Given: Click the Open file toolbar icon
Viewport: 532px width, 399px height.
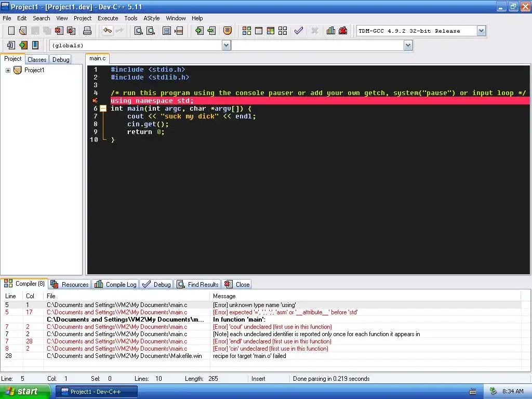Looking at the screenshot, I should click(x=23, y=31).
